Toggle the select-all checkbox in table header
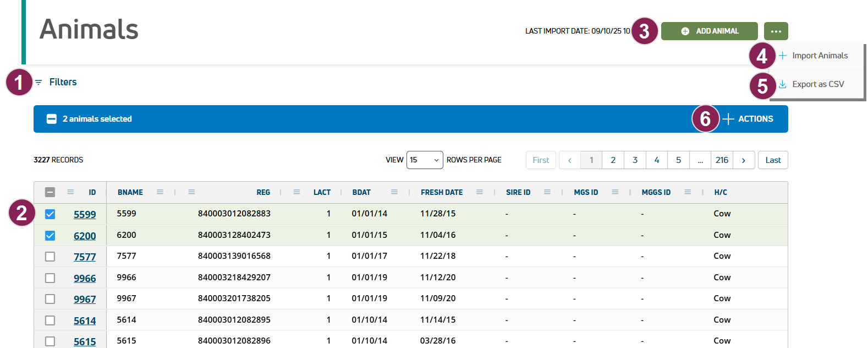 point(50,192)
